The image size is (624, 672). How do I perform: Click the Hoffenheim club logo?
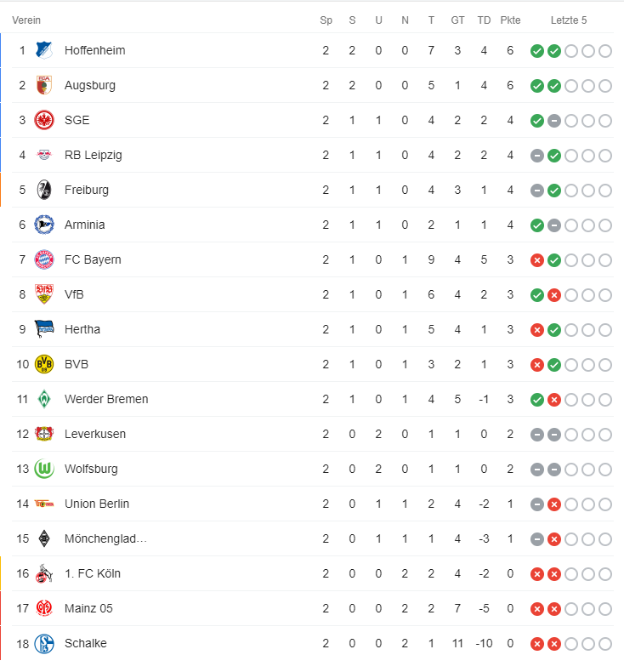point(44,50)
